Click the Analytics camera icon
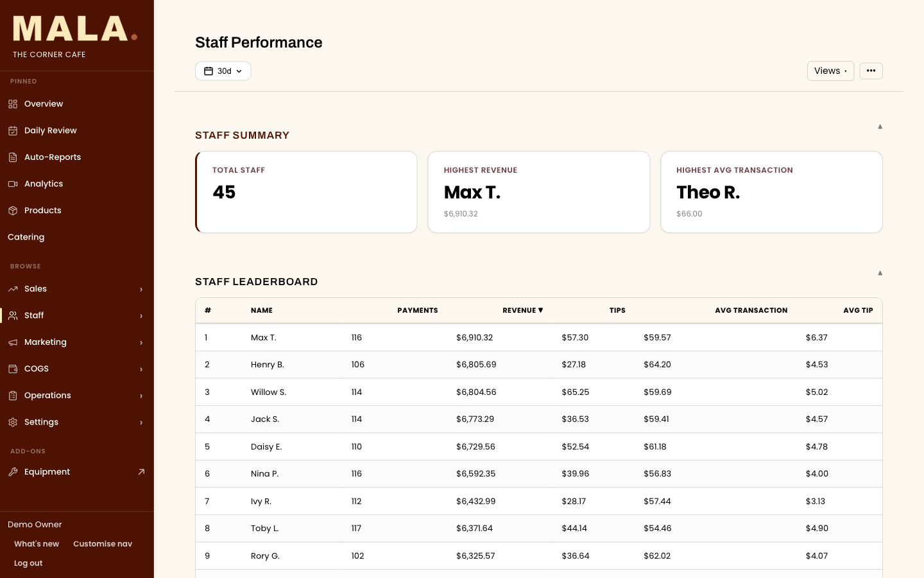The width and height of the screenshot is (924, 578). [13, 184]
